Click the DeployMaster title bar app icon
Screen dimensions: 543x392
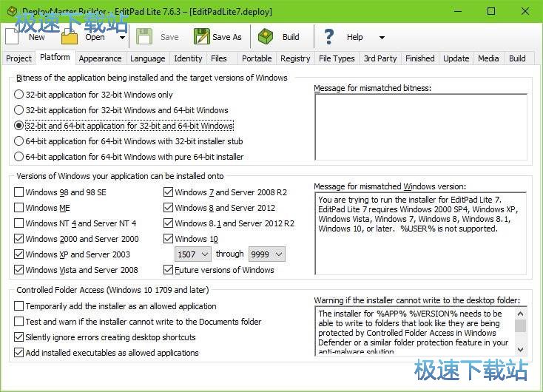point(11,11)
